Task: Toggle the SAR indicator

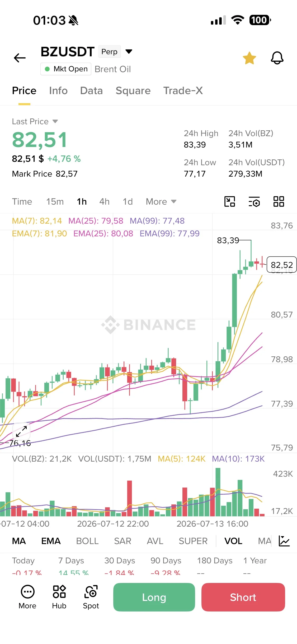Action: tap(123, 541)
